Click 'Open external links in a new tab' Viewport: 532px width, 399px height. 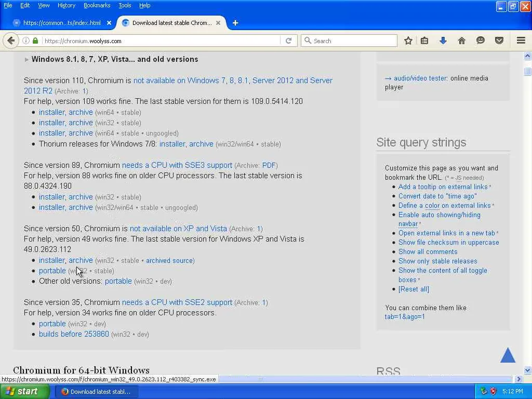coord(446,233)
